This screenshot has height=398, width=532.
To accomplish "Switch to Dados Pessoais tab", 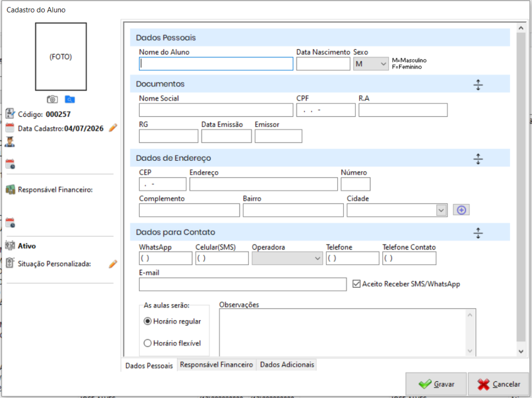I will tap(149, 365).
